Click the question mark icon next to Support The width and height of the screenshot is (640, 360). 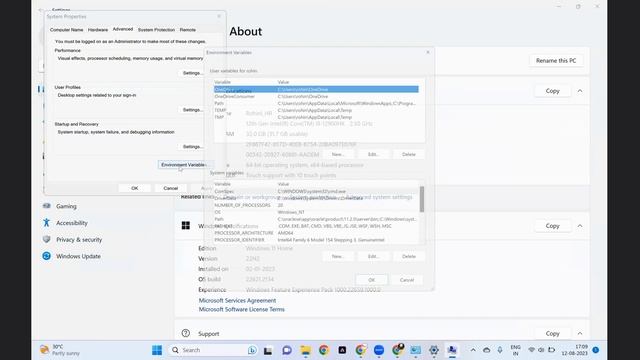[186, 333]
